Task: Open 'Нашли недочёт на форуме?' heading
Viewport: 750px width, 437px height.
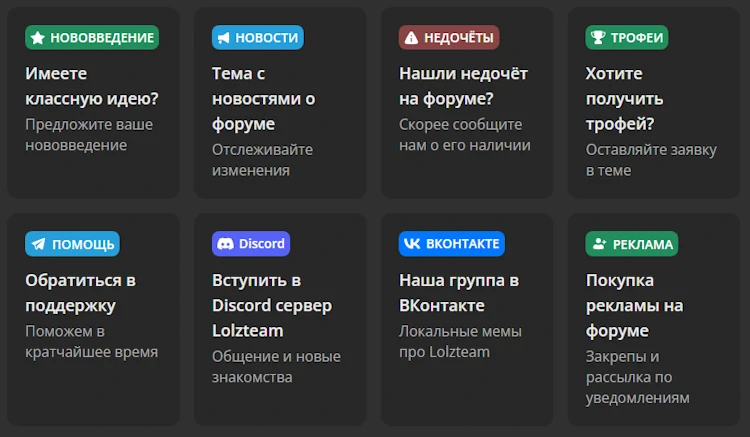Action: click(463, 86)
